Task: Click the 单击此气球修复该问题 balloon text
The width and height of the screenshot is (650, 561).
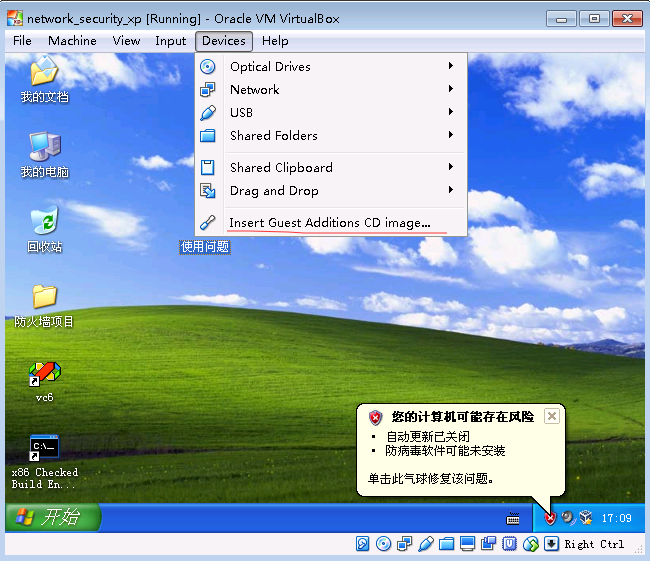Action: [x=430, y=478]
